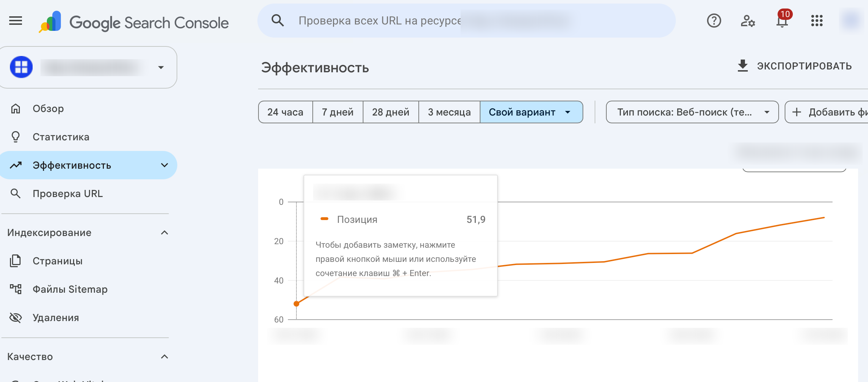The image size is (868, 382).
Task: Click the blurred account avatar
Action: coord(851,21)
